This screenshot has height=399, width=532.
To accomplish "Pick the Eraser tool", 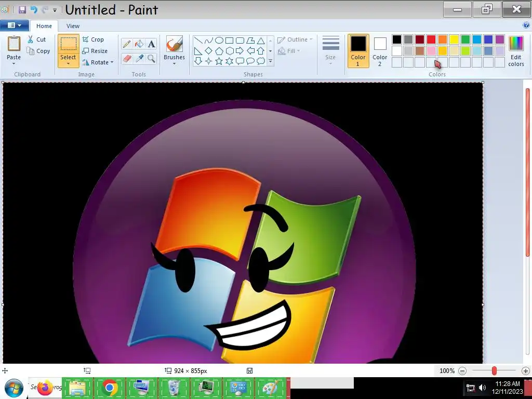I will 127,58.
